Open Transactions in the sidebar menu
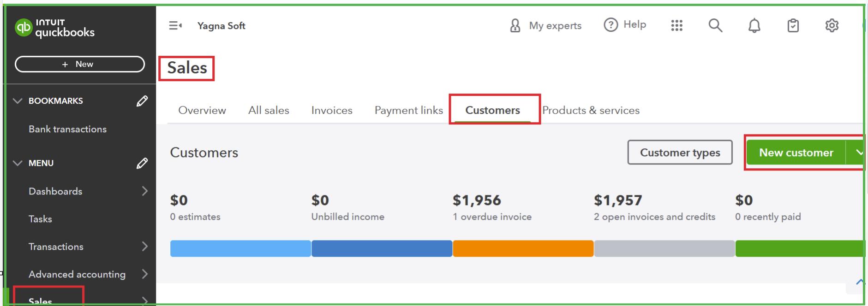Image resolution: width=868 pixels, height=306 pixels. click(56, 247)
